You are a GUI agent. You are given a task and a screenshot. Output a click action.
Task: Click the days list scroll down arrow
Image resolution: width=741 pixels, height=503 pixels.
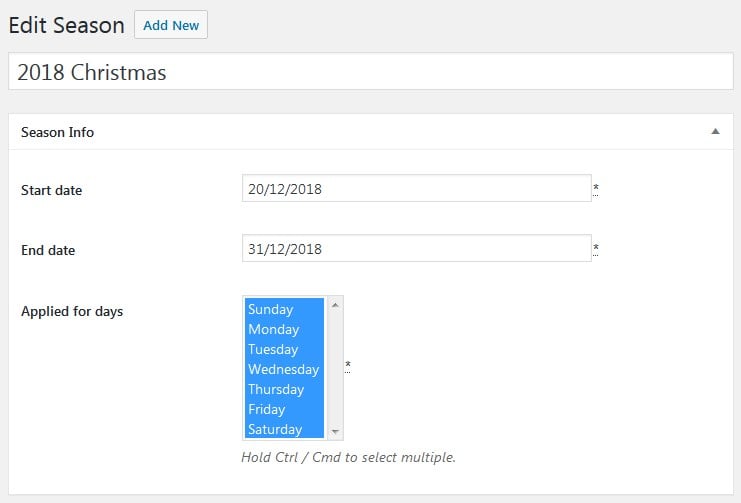pos(335,432)
